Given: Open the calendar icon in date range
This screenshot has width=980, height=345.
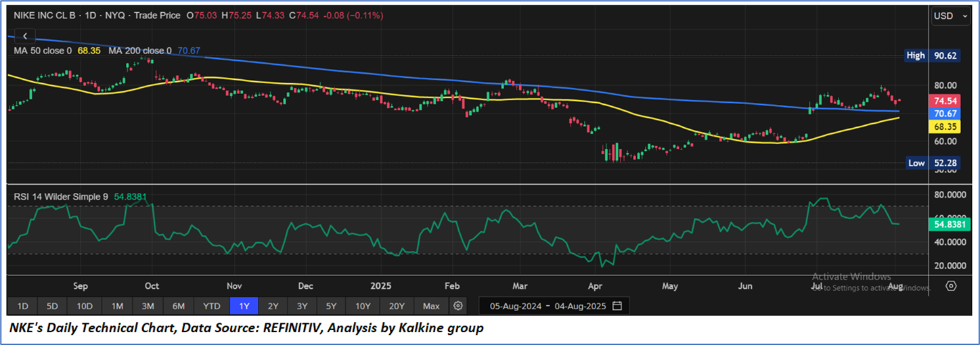Looking at the screenshot, I should click(617, 306).
